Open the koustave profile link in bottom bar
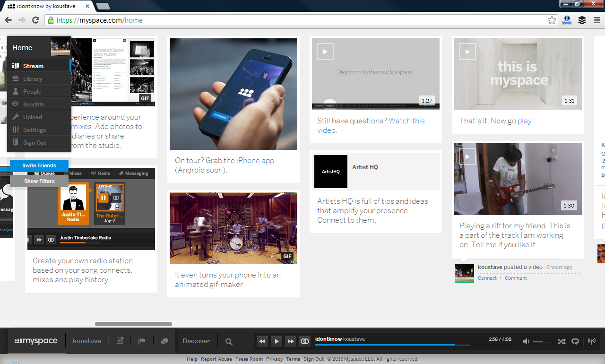 coord(87,341)
